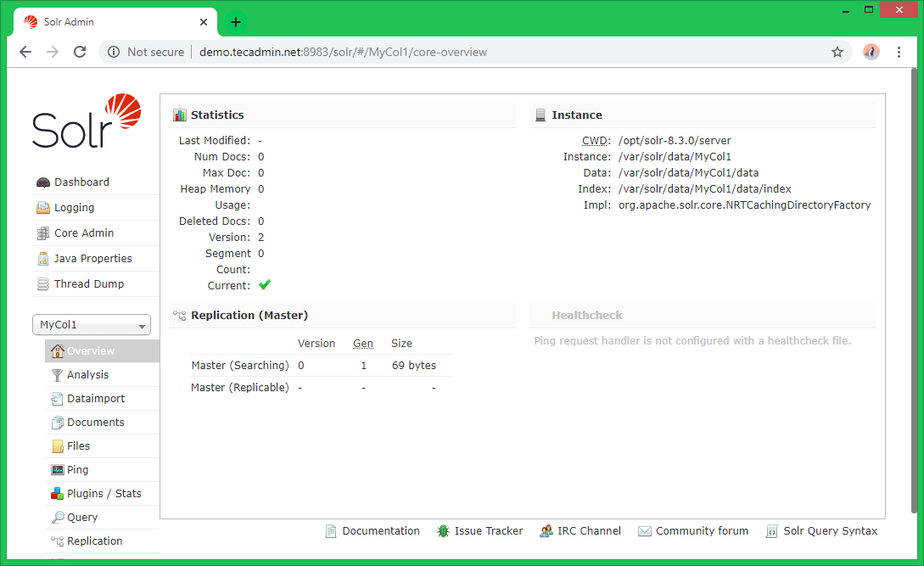
Task: Open the Documentation link
Action: click(381, 531)
